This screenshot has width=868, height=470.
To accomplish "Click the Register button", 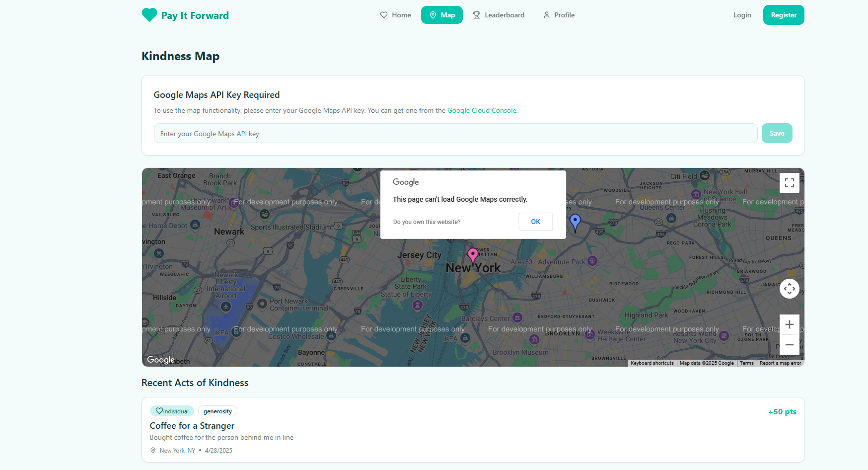I will (784, 15).
